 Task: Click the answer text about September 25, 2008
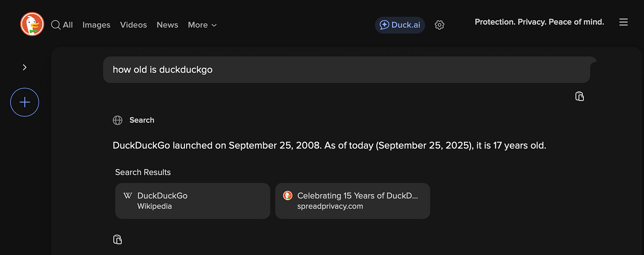coord(330,146)
